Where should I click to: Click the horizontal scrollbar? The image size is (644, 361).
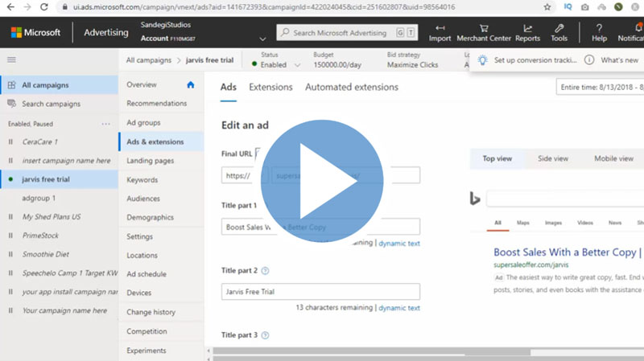(372, 351)
